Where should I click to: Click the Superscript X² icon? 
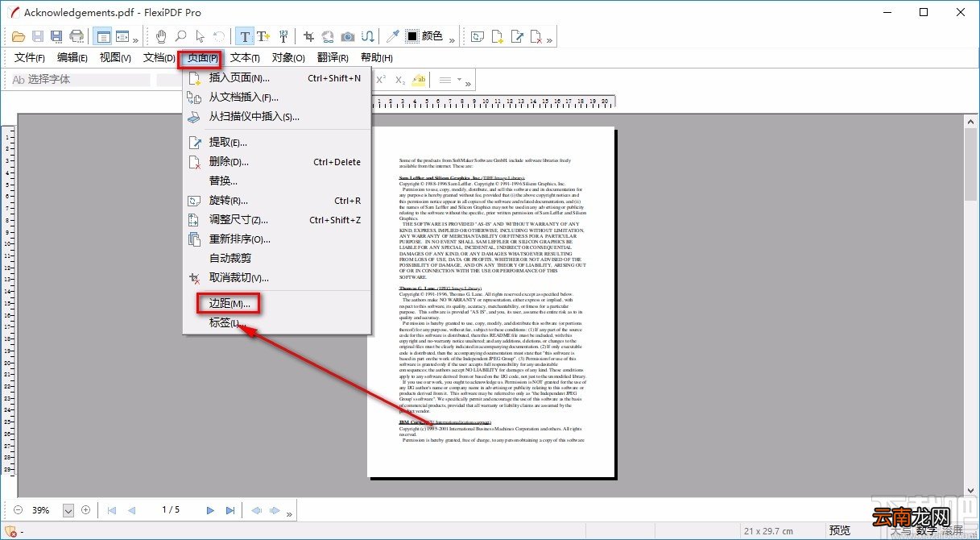pos(381,80)
